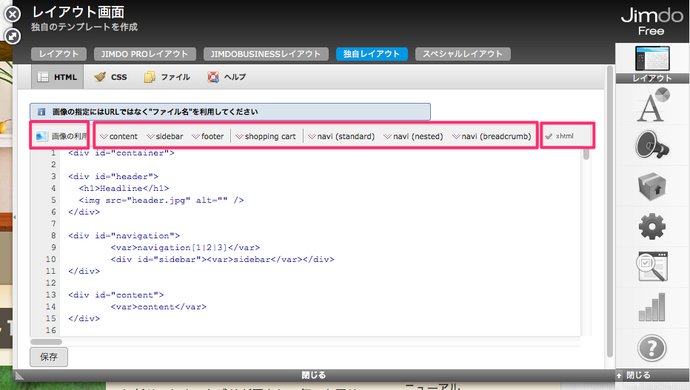This screenshot has height=390, width=690.
Task: Open the ファイル files tab
Action: coord(167,77)
